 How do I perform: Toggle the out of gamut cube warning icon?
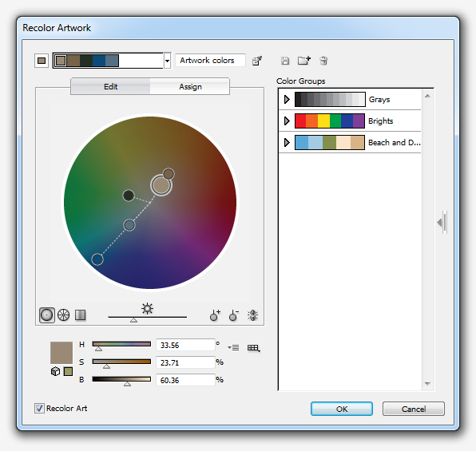pos(56,371)
